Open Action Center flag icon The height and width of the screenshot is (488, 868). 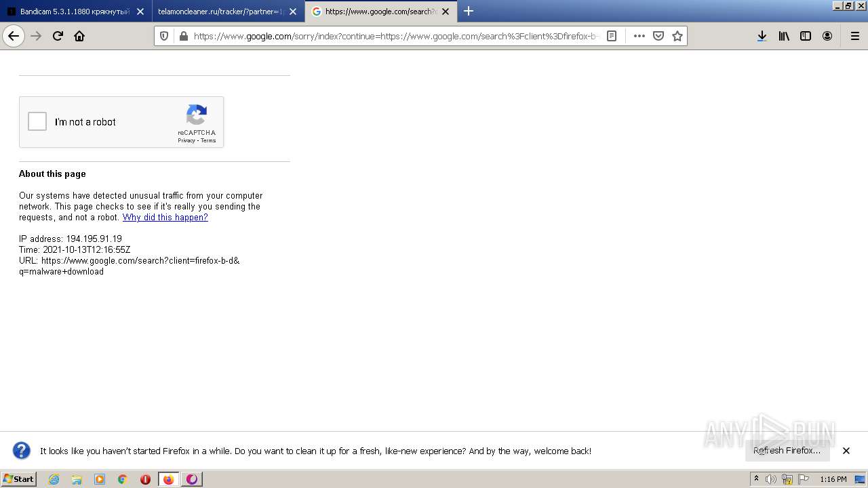click(804, 479)
